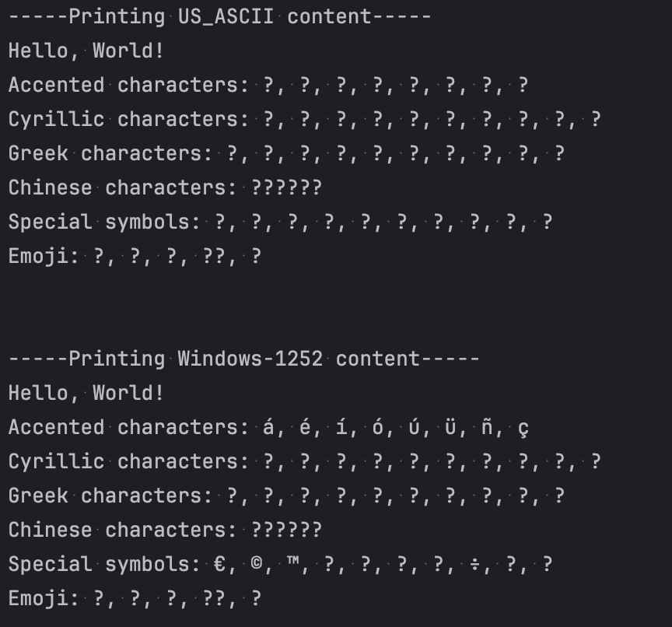672x627 pixels.
Task: Click the ç character in output
Action: pos(523,429)
